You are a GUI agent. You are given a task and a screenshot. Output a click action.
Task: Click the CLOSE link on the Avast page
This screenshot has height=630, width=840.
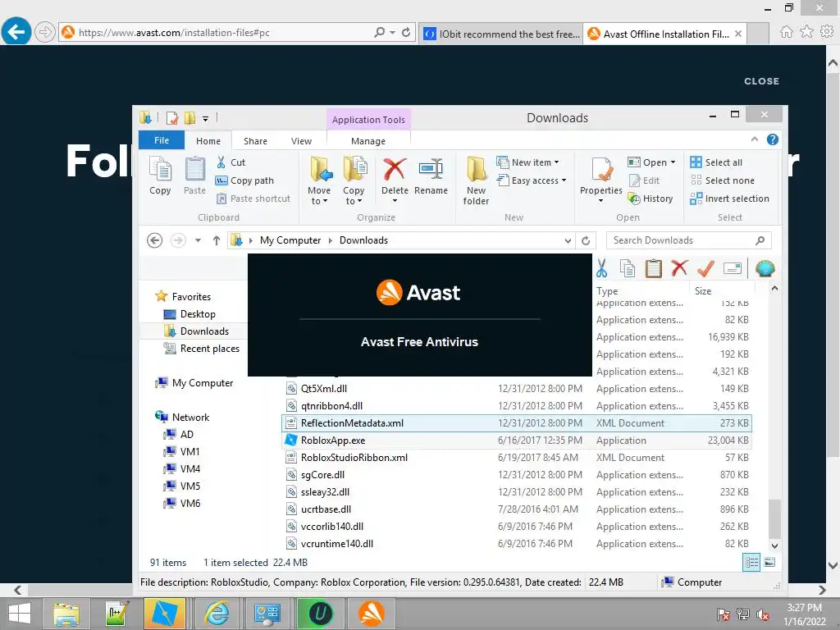[x=761, y=81]
